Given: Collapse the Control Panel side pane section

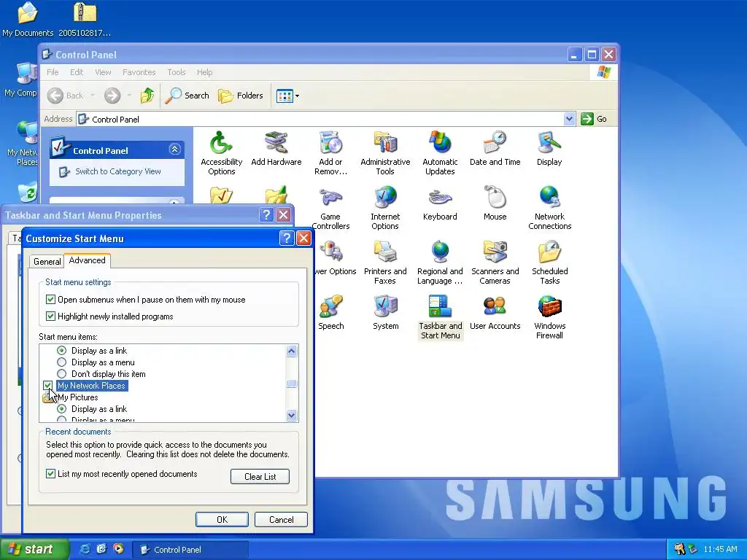Looking at the screenshot, I should pos(175,149).
